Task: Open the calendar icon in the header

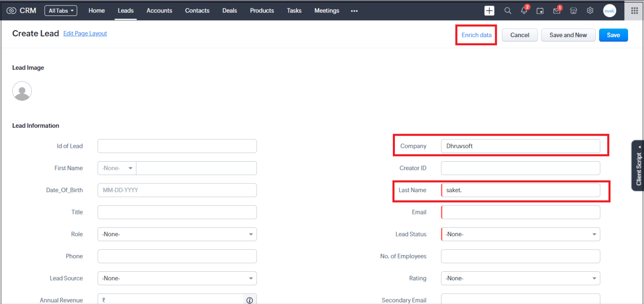Action: pyautogui.click(x=540, y=10)
